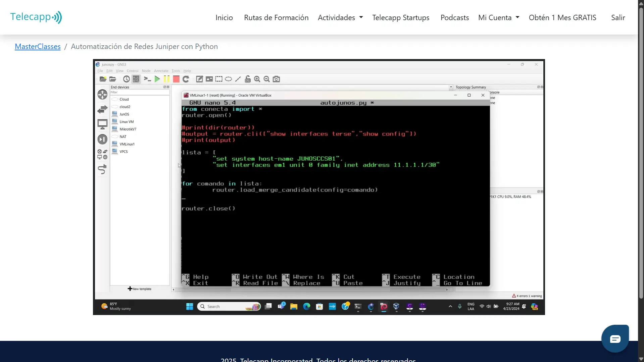
Task: Toggle the microphone icon in system tray
Action: pos(460,306)
